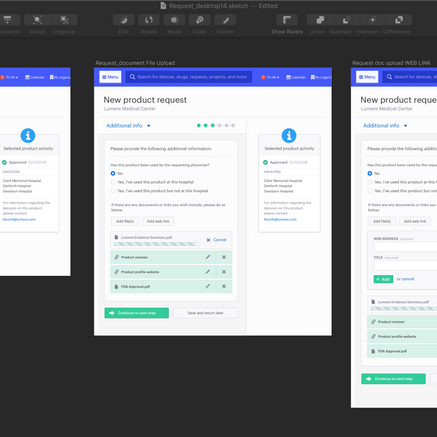Click the X icon on Product reviews row
Screen dimensions: 437x437
(224, 257)
